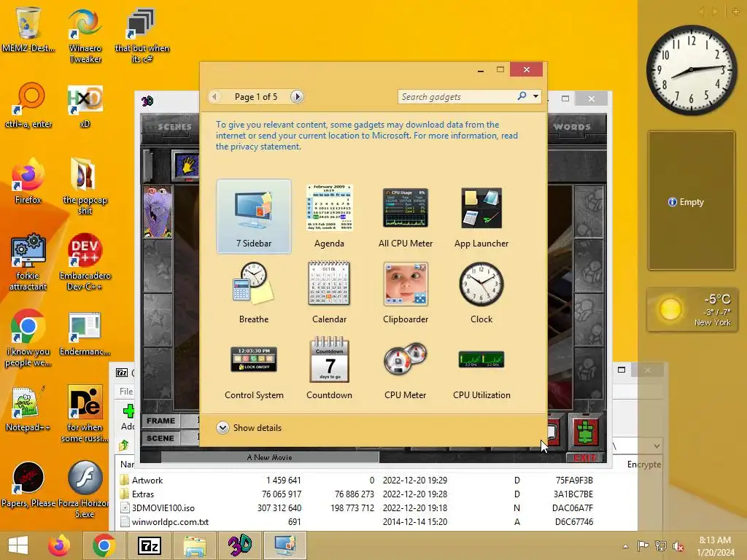The height and width of the screenshot is (560, 747).
Task: Click the green figure button above EXIT
Action: pos(586,432)
